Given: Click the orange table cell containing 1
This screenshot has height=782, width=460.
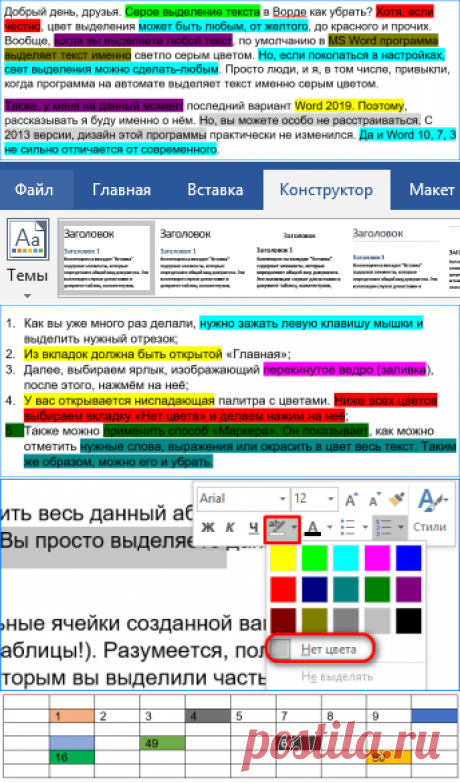Looking at the screenshot, I should point(72,716).
